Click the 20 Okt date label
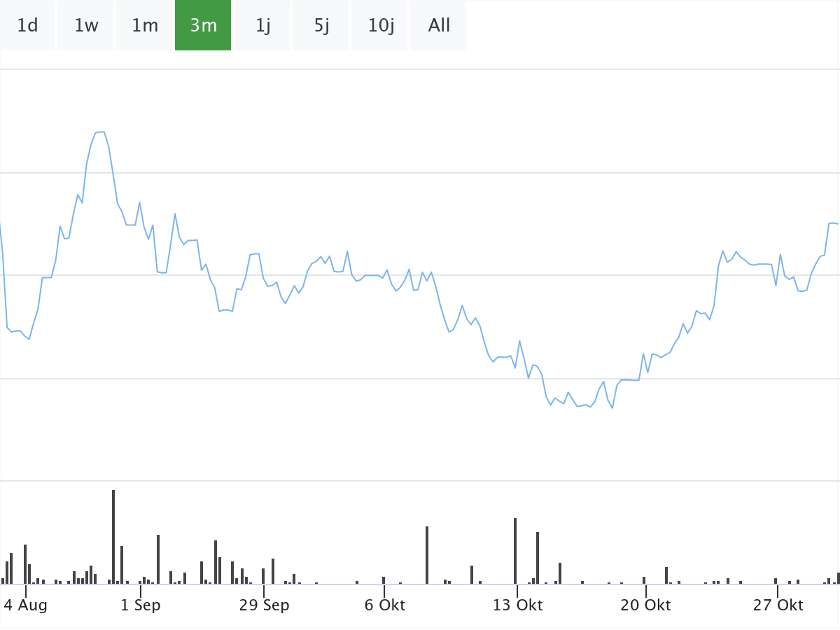Viewport: 840px width, 630px height. pyautogui.click(x=645, y=605)
